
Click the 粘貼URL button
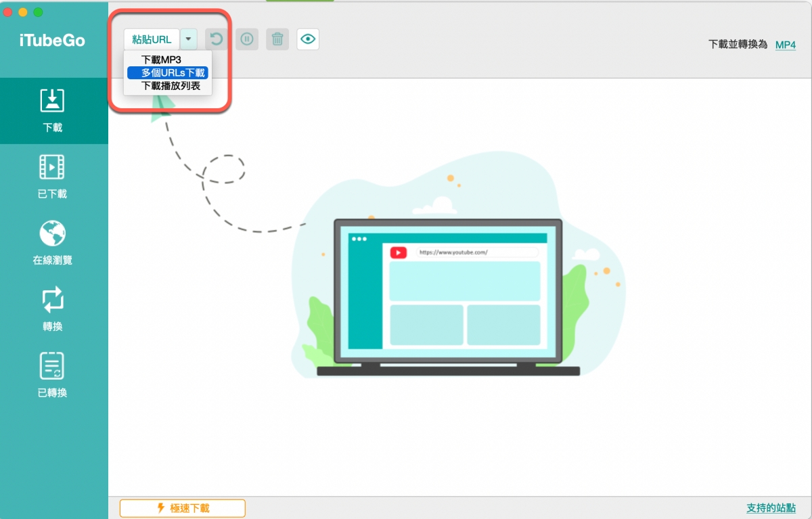(152, 39)
